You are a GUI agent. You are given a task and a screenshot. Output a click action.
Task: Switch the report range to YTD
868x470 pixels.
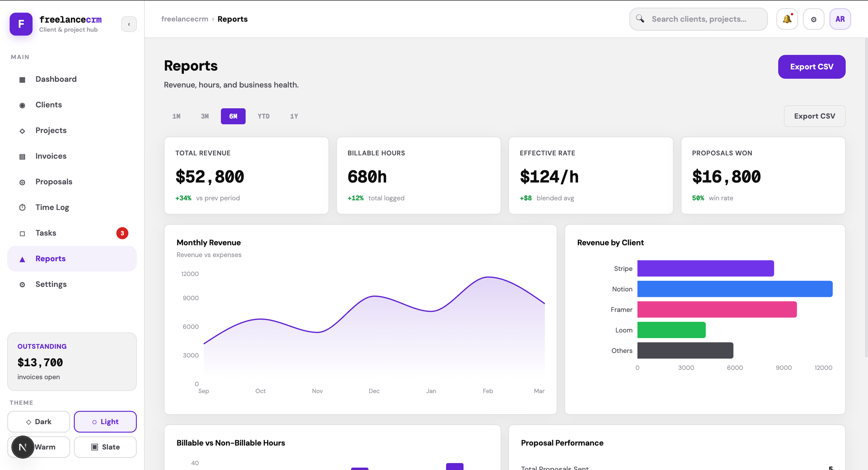[x=263, y=116]
